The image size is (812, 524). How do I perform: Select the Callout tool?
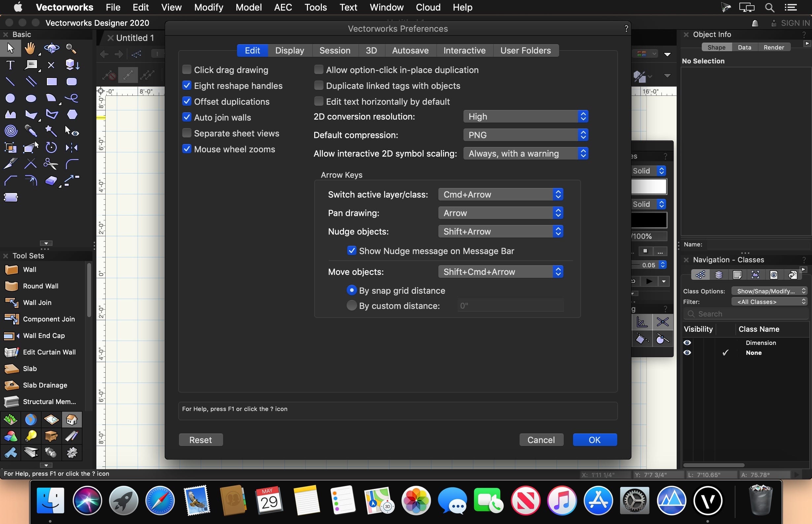[31, 65]
